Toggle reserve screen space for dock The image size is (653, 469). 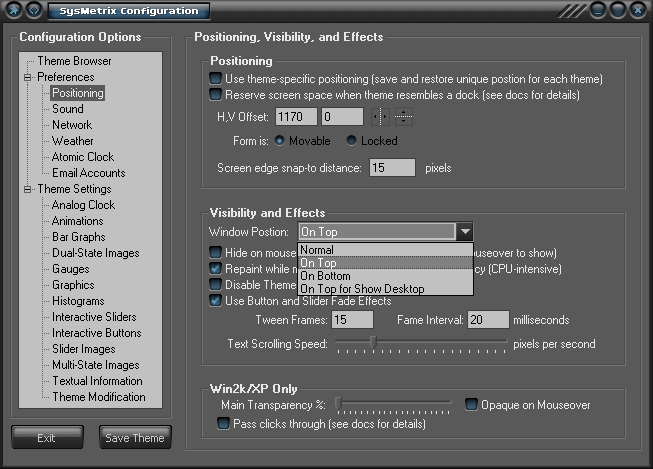pyautogui.click(x=215, y=95)
